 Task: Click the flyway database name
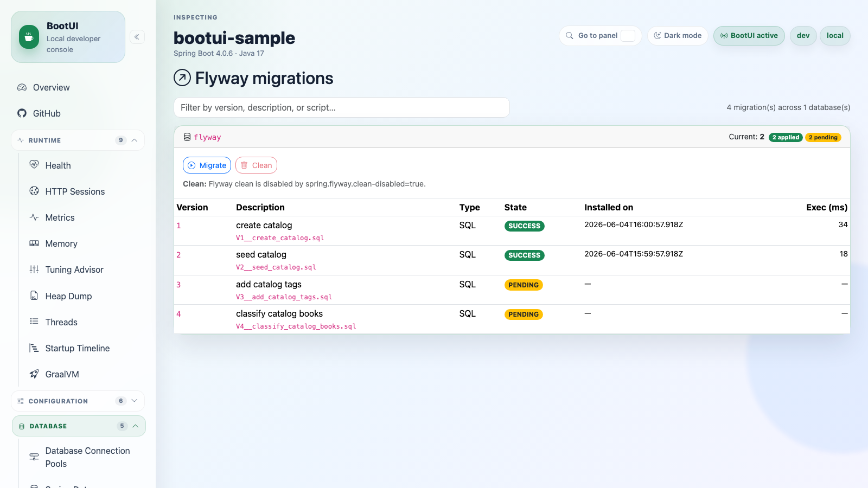click(207, 137)
